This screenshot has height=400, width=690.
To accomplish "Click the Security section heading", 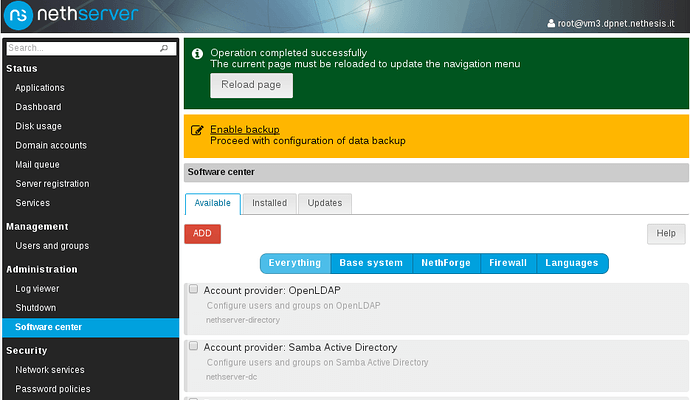I will (x=26, y=351).
